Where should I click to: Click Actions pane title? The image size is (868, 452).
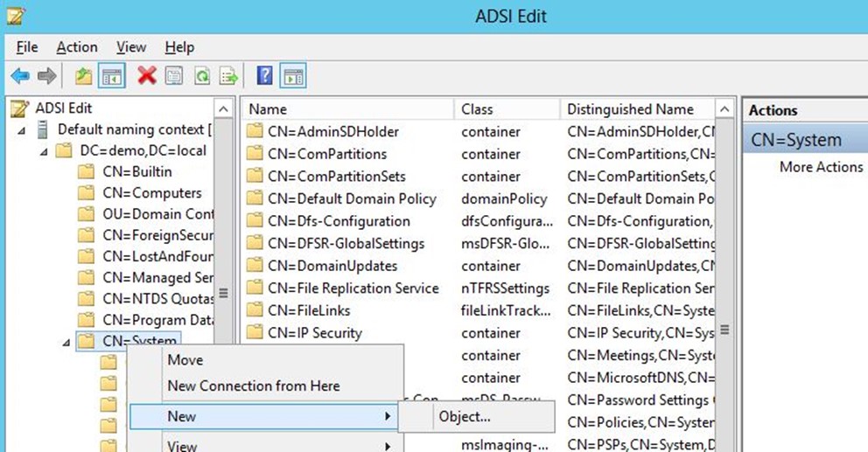(773, 111)
